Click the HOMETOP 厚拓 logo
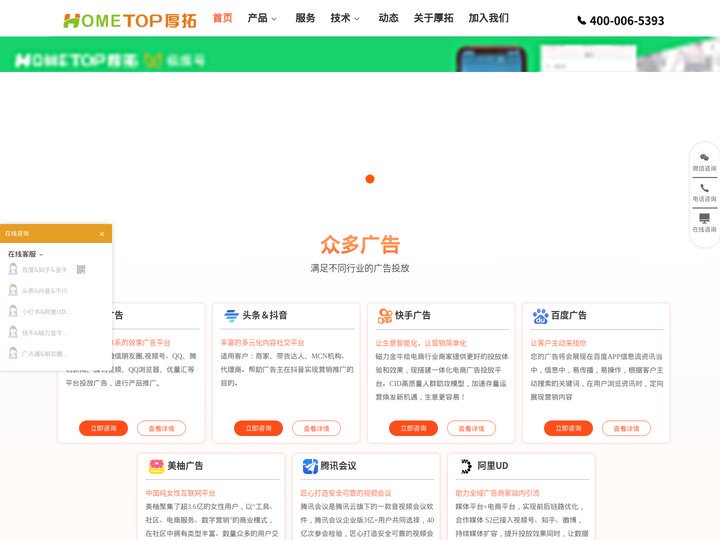The image size is (720, 540). point(130,21)
